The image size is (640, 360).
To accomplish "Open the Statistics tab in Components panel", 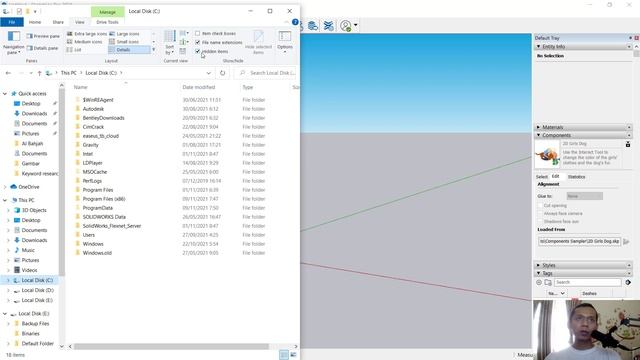I will (576, 177).
